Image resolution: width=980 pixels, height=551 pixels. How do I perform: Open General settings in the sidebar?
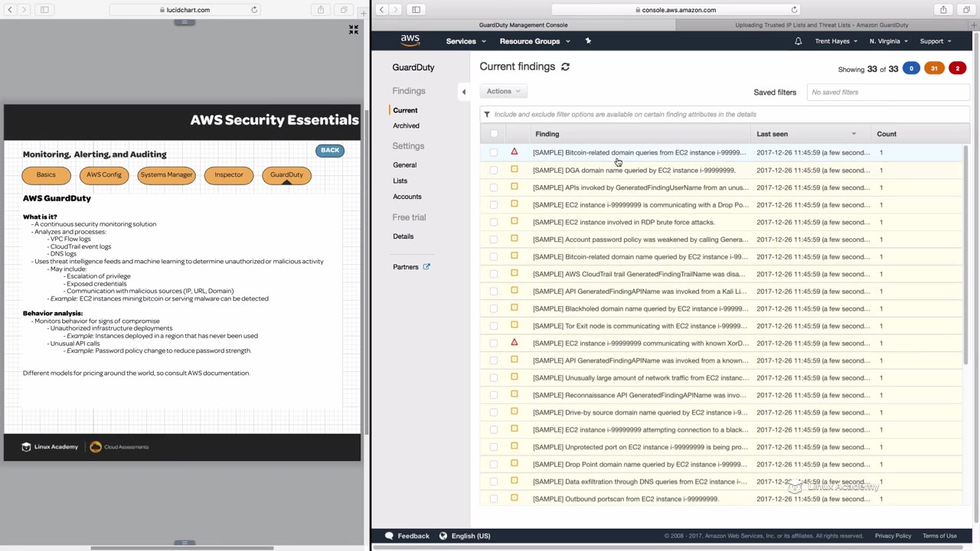point(404,165)
